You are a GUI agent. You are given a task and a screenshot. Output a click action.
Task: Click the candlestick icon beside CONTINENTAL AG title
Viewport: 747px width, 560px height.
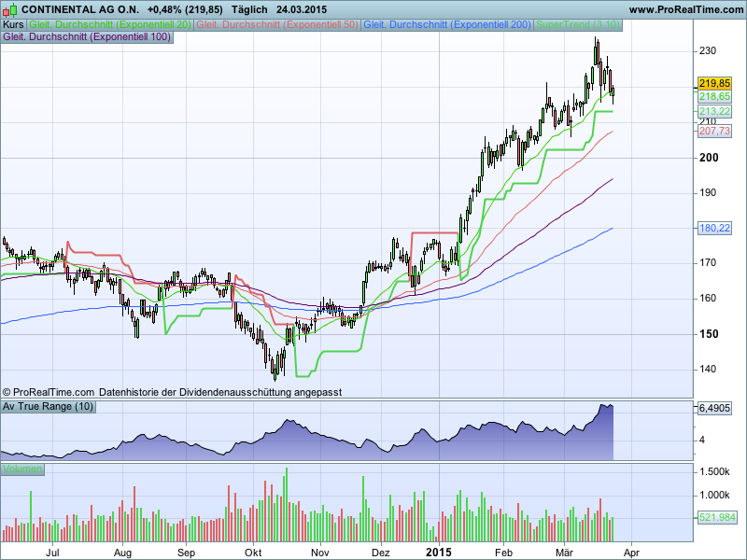9,9
